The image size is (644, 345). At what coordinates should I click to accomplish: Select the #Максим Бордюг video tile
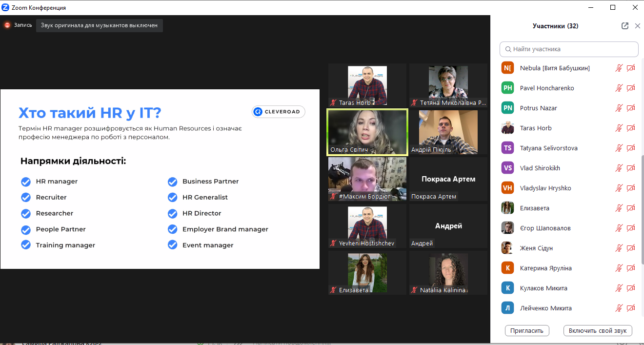[367, 179]
